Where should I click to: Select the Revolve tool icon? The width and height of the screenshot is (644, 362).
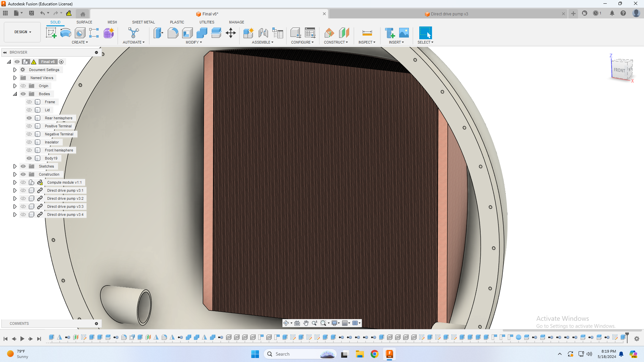pos(80,33)
